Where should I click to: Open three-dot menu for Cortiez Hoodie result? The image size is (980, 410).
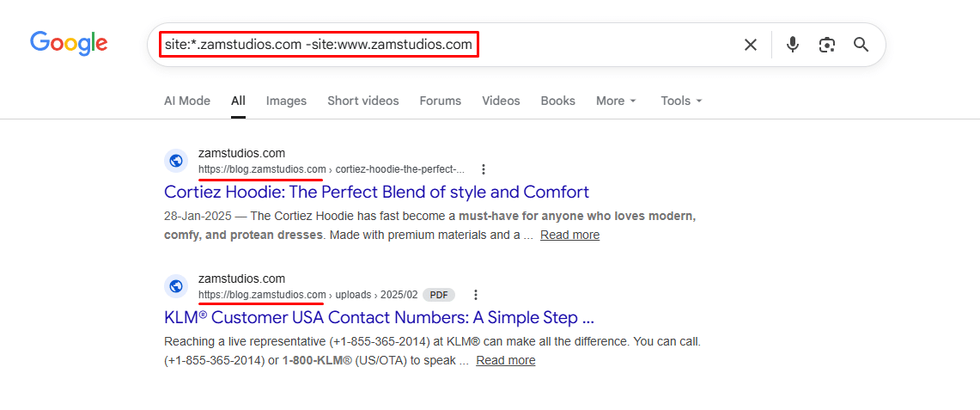coord(483,169)
